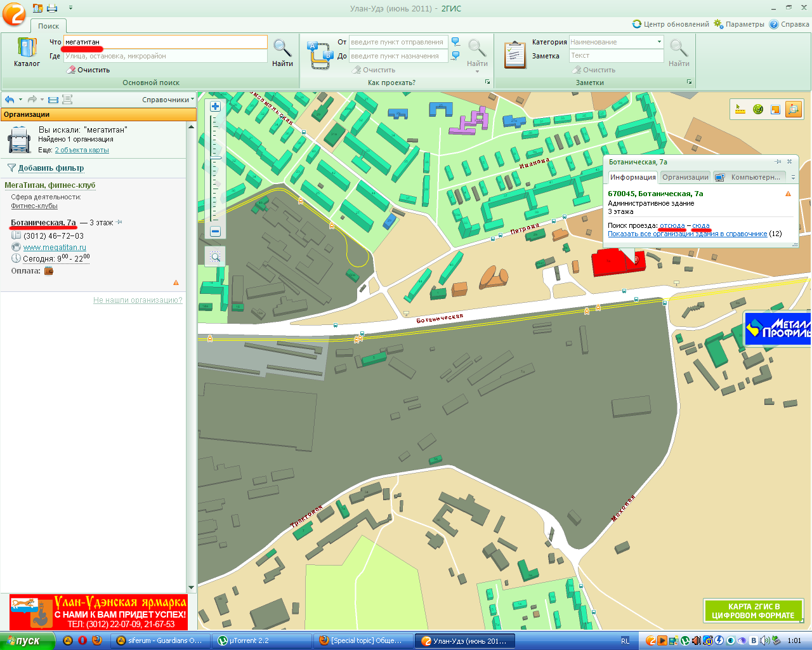Click the map zoom out minus button
This screenshot has height=650, width=812.
215,232
